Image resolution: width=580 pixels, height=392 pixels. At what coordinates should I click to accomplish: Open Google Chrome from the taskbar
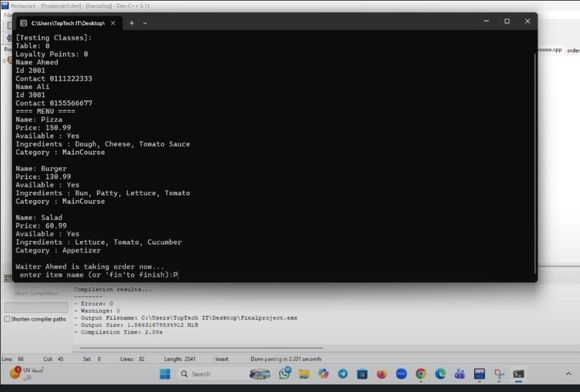point(420,374)
